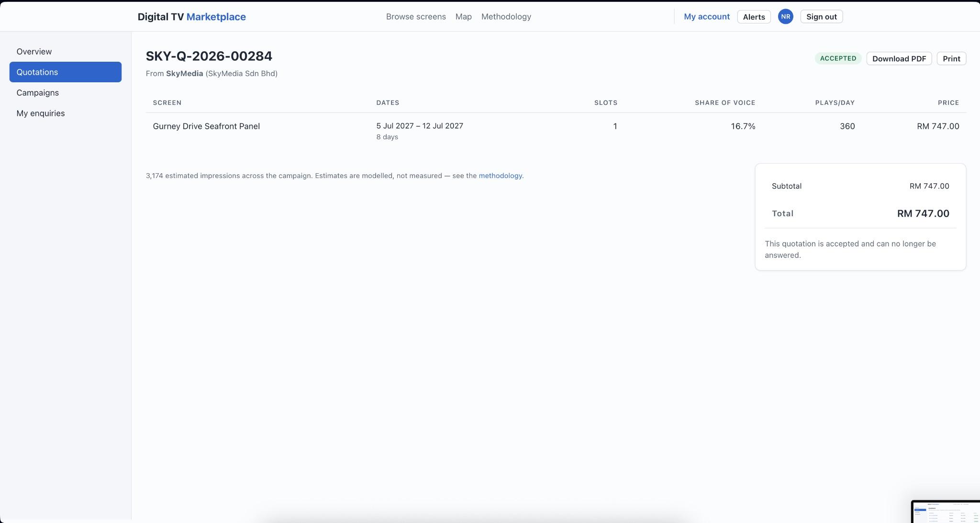The image size is (980, 523).
Task: Click the row price RM 747.00
Action: (938, 126)
